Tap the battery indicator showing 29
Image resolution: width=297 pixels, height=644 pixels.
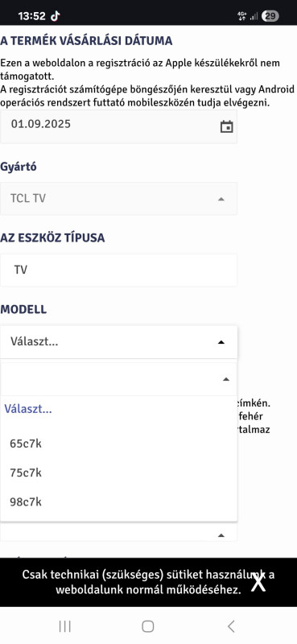(270, 16)
